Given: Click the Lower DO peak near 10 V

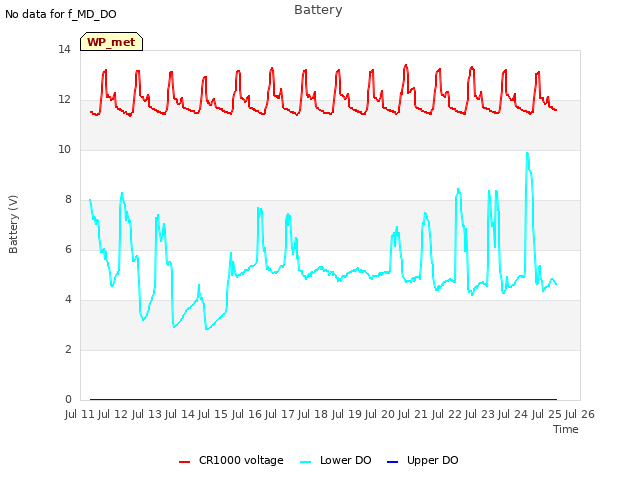Looking at the screenshot, I should pyautogui.click(x=527, y=153).
